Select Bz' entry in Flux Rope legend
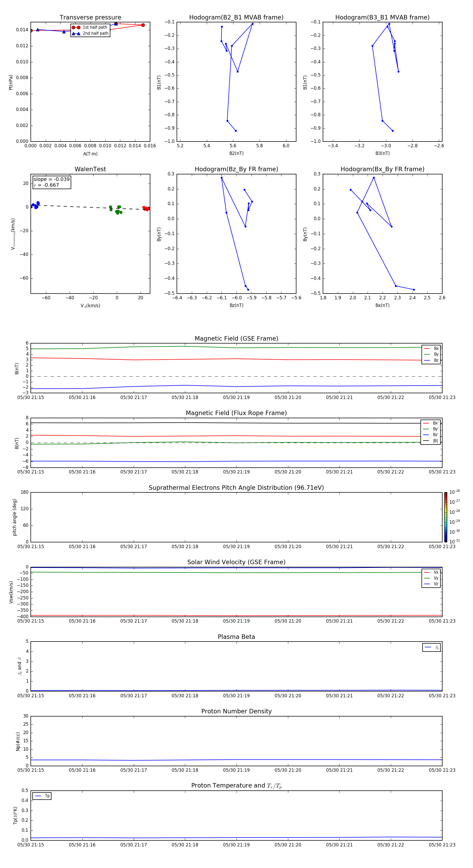Image resolution: width=473 pixels, height=868 pixels. tap(431, 435)
